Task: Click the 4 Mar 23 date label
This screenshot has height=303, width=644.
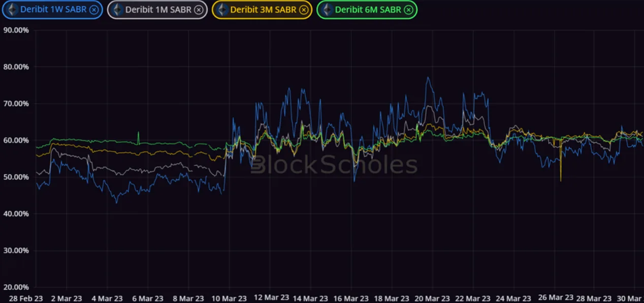Action: (107, 298)
